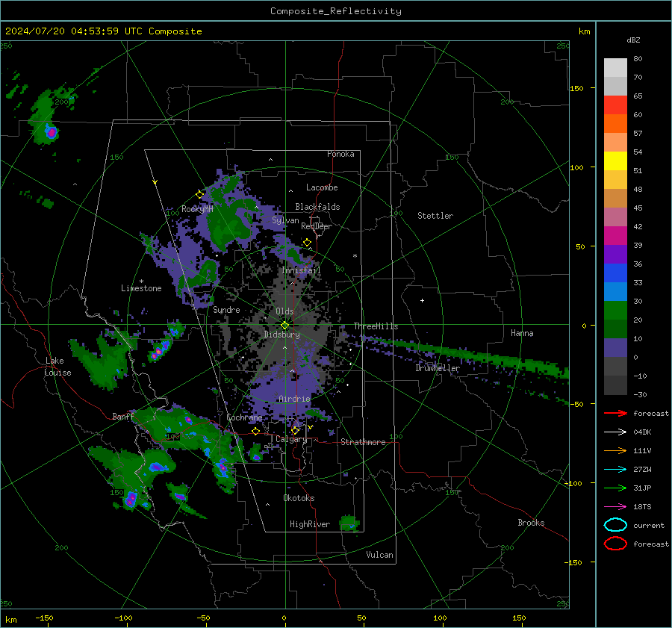Click the Banff town label
Screen dimensions: 672x628
pyautogui.click(x=123, y=416)
